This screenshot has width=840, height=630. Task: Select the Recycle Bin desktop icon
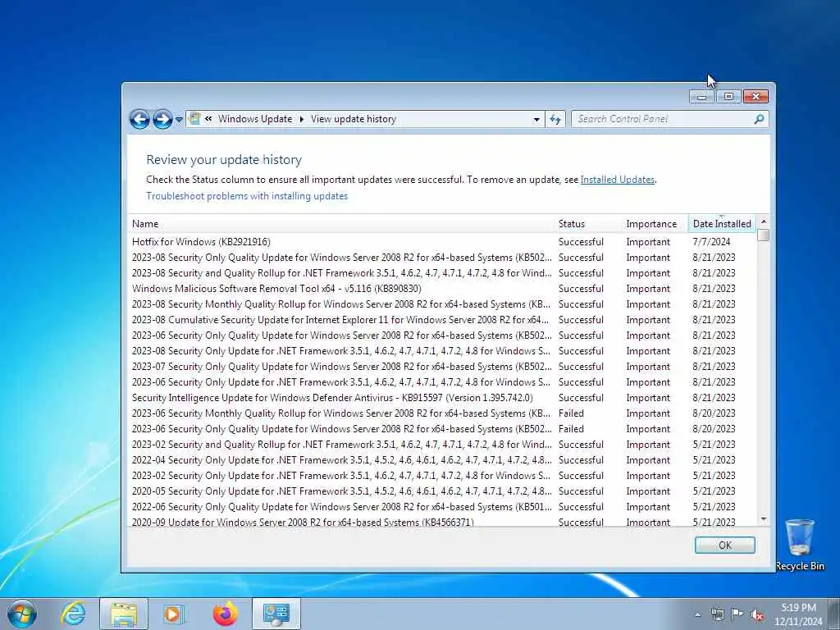click(799, 545)
